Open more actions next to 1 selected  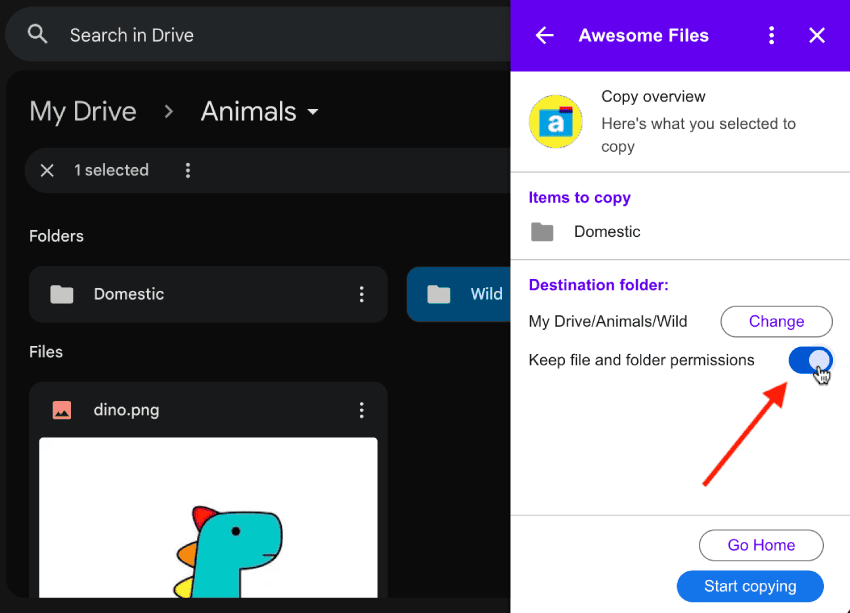point(188,170)
